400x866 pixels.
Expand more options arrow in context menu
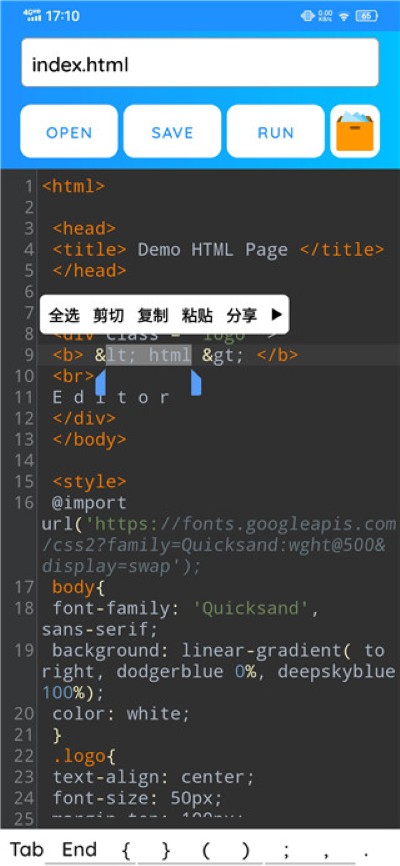277,315
